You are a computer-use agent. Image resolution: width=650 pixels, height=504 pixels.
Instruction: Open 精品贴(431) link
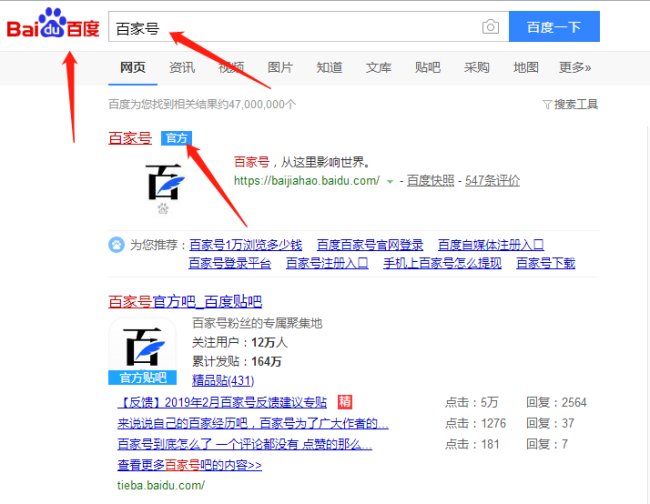tap(223, 380)
